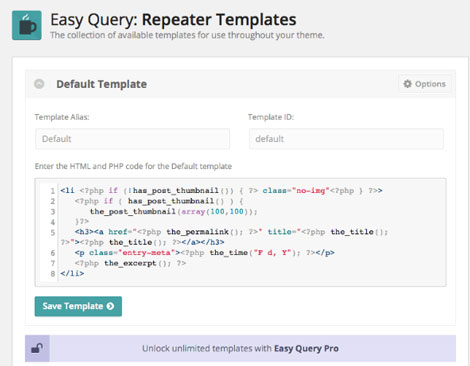This screenshot has height=366, width=470.
Task: Click the 'Enter the HTML and PHP code' instruction text
Action: (x=133, y=166)
